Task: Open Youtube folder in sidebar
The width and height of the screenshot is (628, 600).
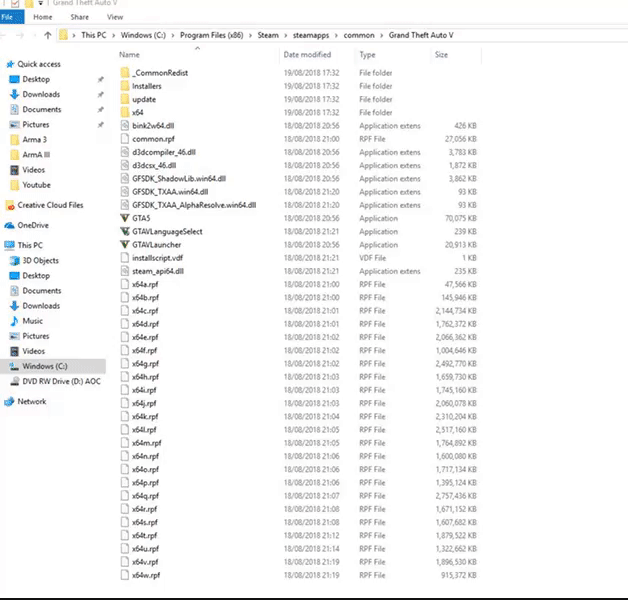Action: [x=36, y=185]
